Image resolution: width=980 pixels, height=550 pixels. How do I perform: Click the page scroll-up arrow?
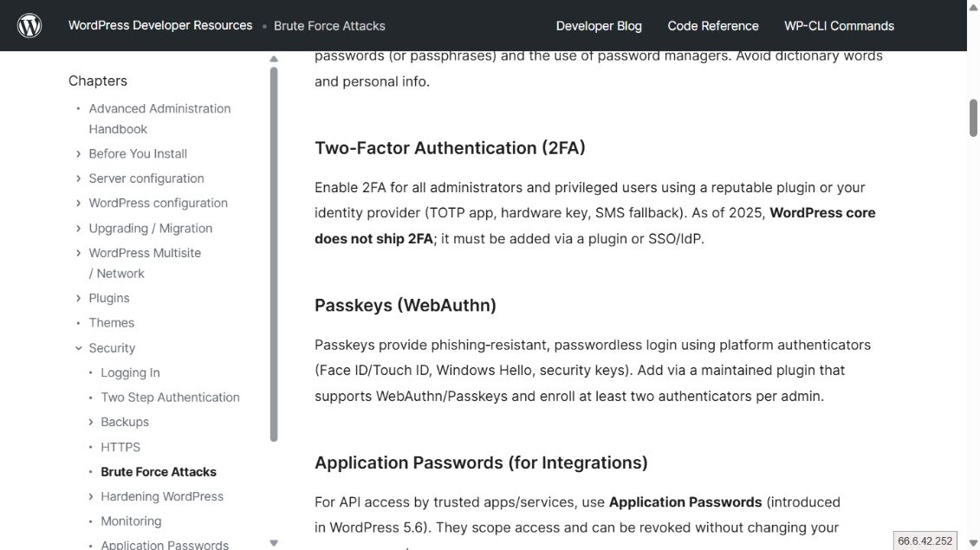(973, 8)
